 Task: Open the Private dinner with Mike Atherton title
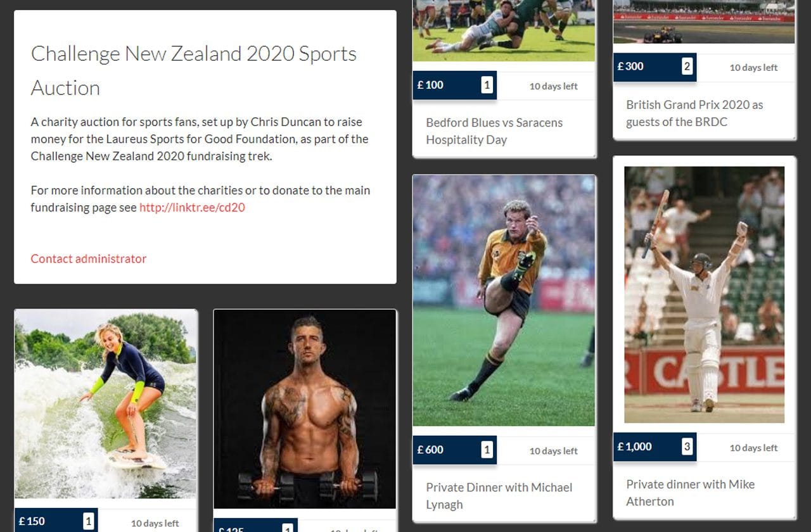pos(691,493)
